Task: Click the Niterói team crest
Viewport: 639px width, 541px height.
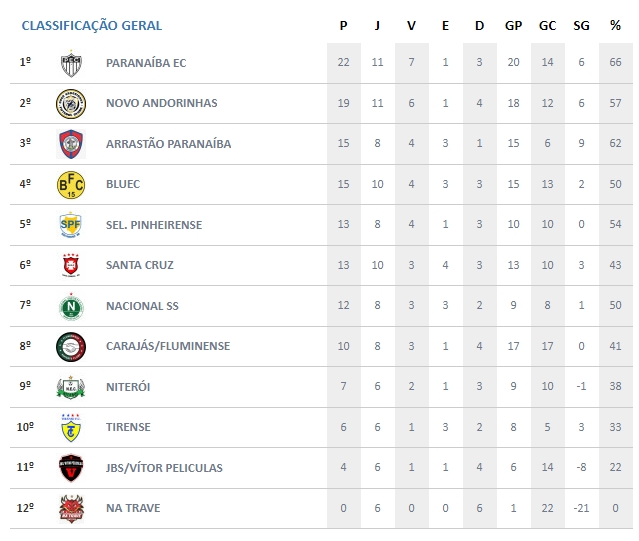Action: [71, 387]
